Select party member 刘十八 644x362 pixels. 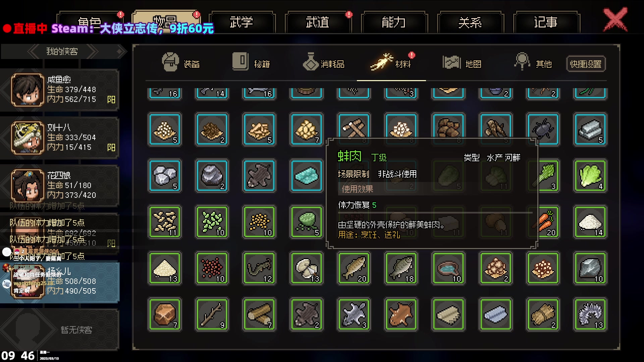coord(60,137)
